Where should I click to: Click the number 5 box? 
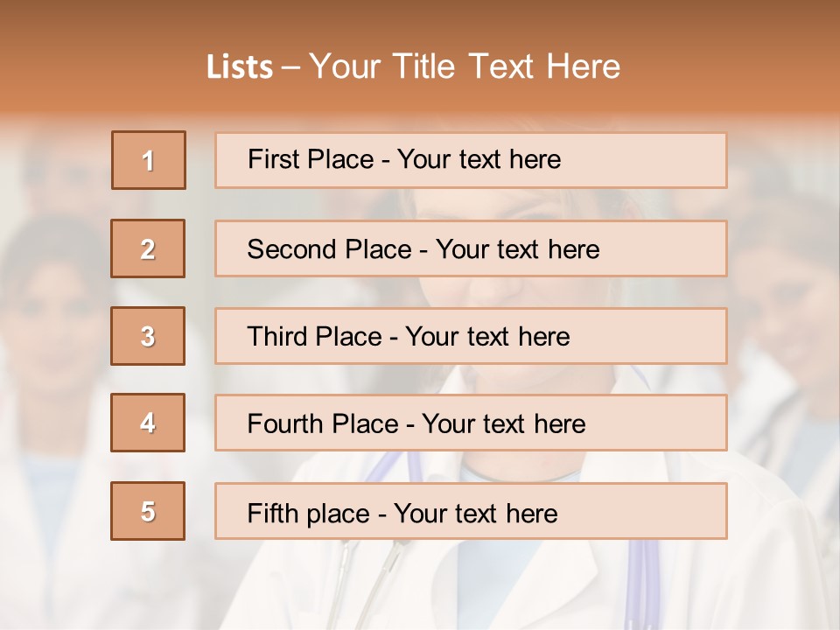(148, 511)
